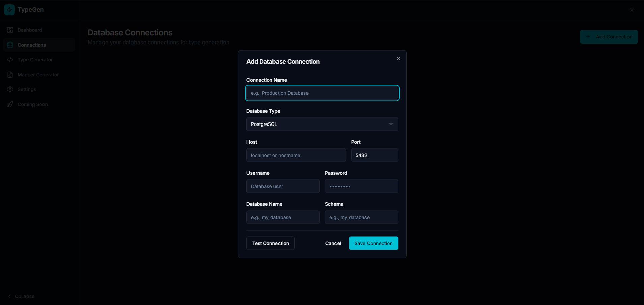
Task: Click the plus icon on Add Connection
Action: pyautogui.click(x=588, y=37)
